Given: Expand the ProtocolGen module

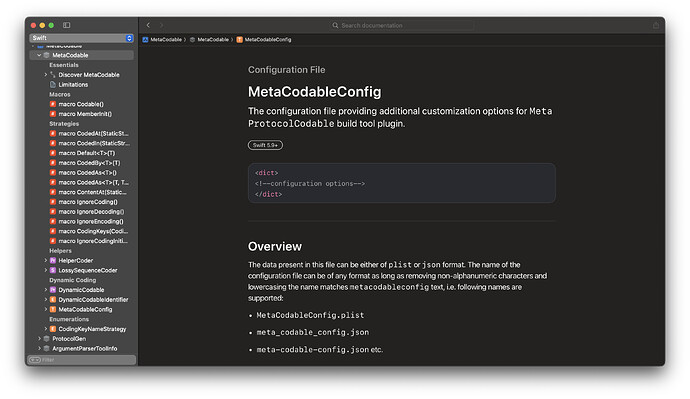Looking at the screenshot, I should [39, 339].
